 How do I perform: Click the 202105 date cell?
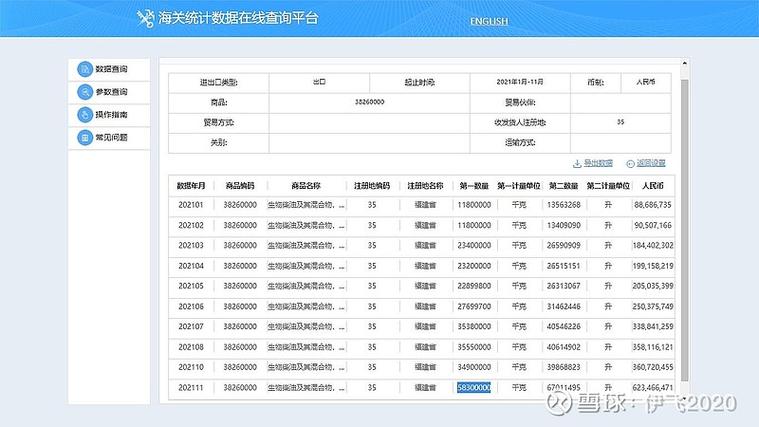click(x=191, y=286)
